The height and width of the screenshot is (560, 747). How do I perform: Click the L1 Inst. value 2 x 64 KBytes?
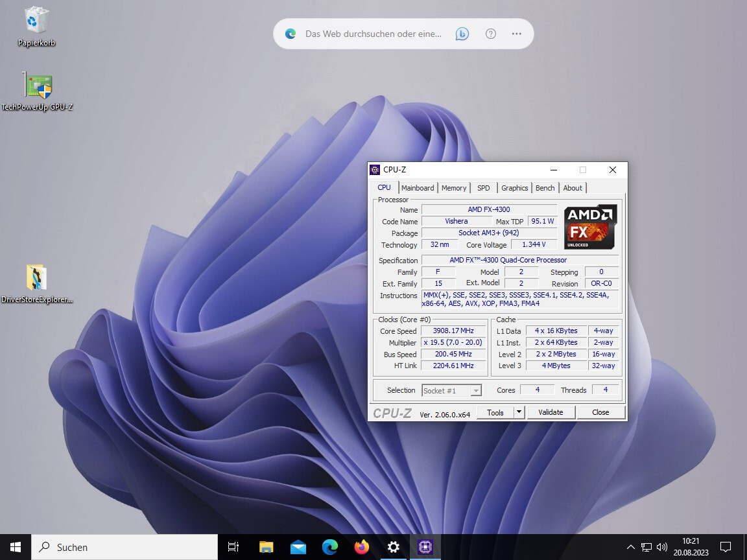556,342
